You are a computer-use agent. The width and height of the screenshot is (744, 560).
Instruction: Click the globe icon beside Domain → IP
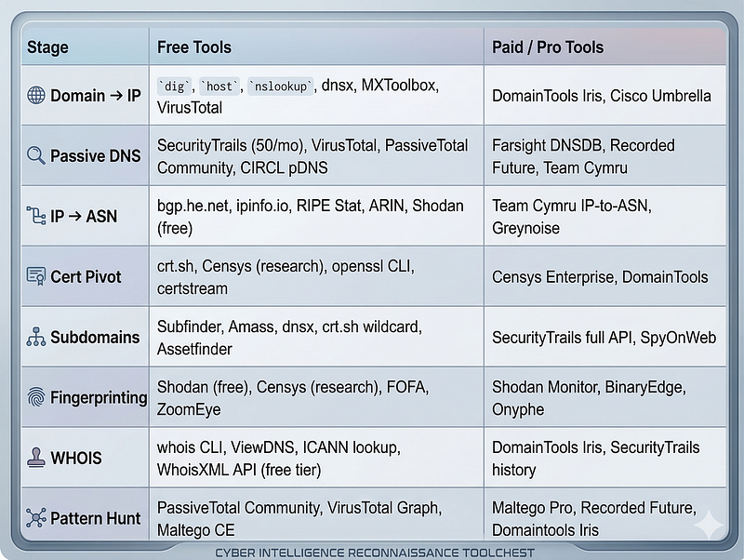36,96
